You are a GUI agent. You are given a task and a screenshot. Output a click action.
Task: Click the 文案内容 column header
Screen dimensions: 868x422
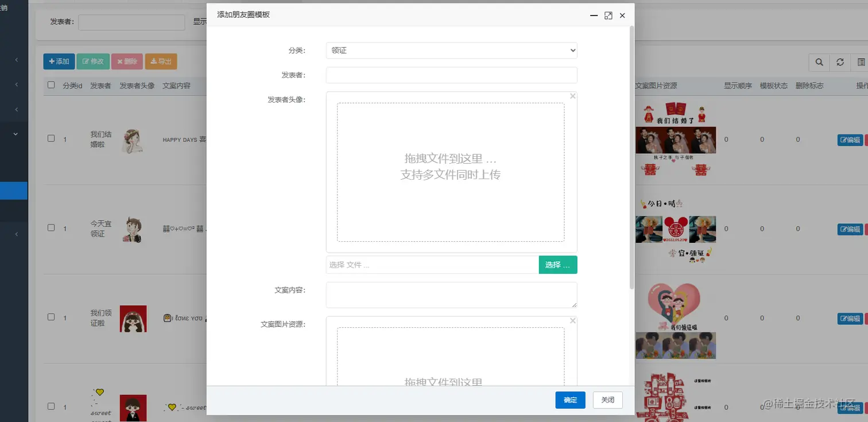click(x=176, y=86)
